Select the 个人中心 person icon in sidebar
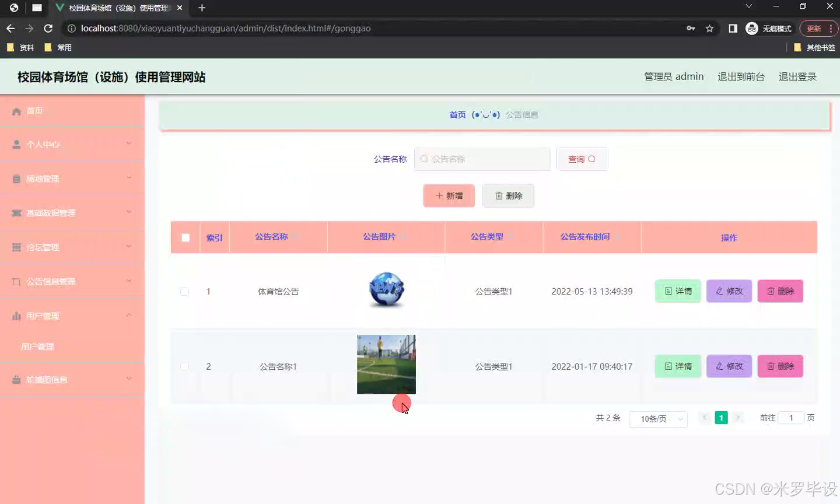The height and width of the screenshot is (504, 840). point(16,143)
